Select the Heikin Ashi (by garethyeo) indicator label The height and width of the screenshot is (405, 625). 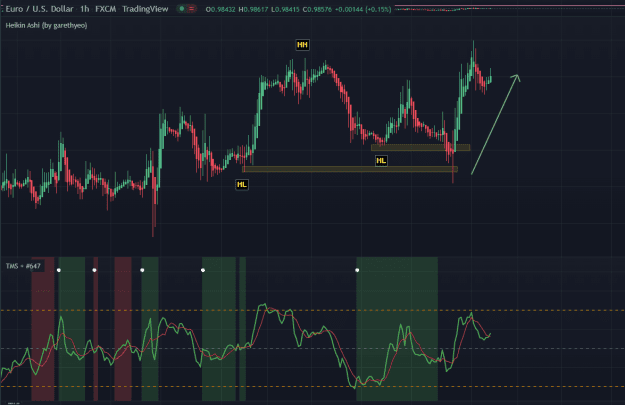tap(46, 25)
